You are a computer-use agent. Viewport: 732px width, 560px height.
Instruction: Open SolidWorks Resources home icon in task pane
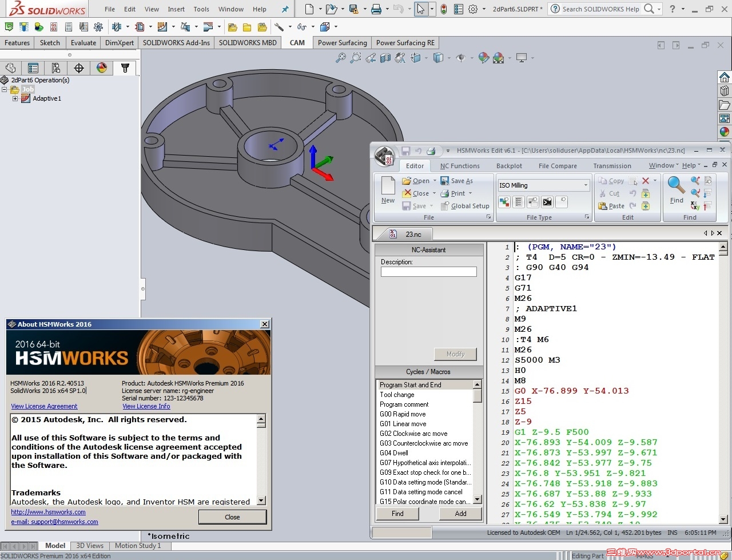click(x=725, y=77)
